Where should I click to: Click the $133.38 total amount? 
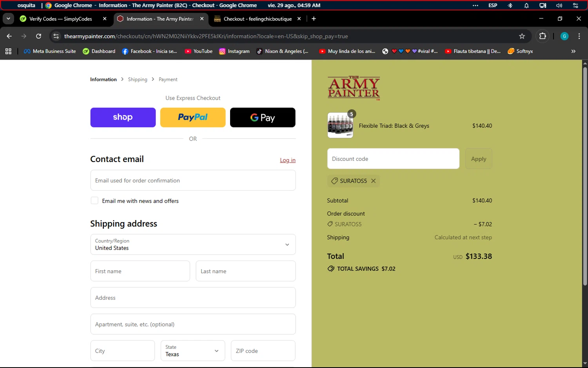point(479,256)
